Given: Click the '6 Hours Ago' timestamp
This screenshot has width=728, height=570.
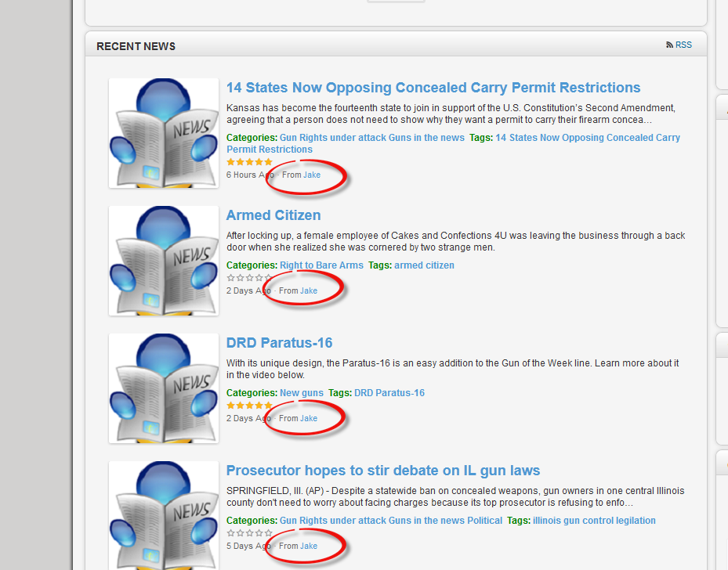Looking at the screenshot, I should pyautogui.click(x=250, y=175).
